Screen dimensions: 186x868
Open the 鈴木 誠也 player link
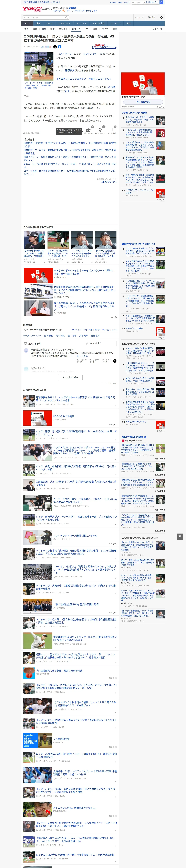coord(49,336)
